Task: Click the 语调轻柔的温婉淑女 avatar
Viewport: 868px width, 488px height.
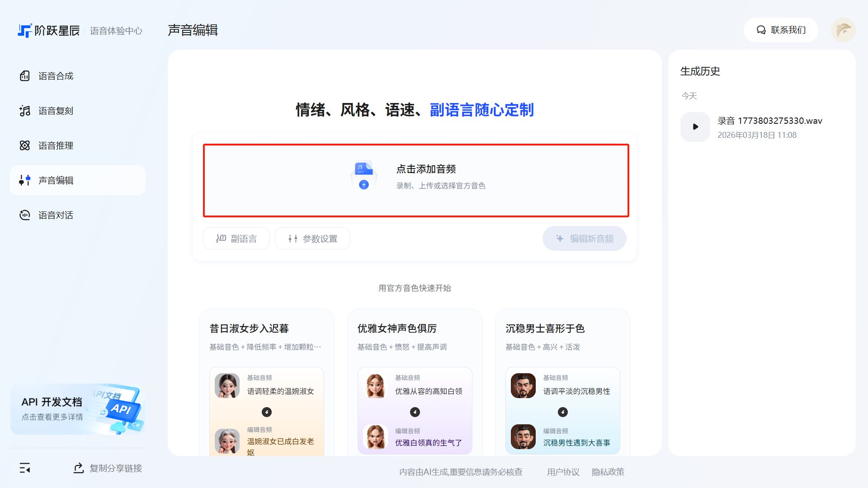Action: [x=227, y=385]
